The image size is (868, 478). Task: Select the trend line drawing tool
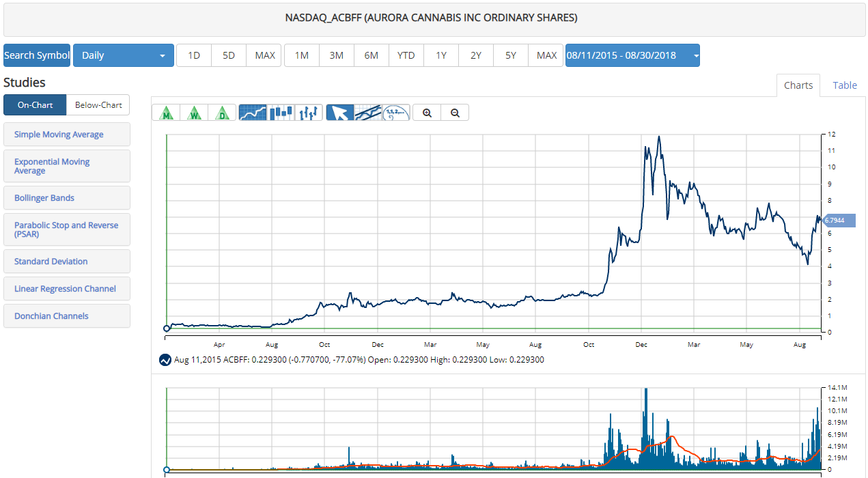point(368,113)
